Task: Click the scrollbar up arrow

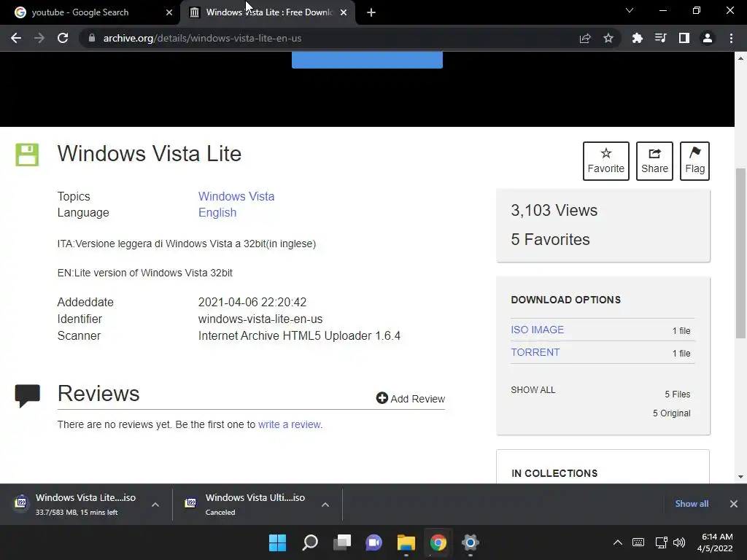Action: click(x=740, y=58)
